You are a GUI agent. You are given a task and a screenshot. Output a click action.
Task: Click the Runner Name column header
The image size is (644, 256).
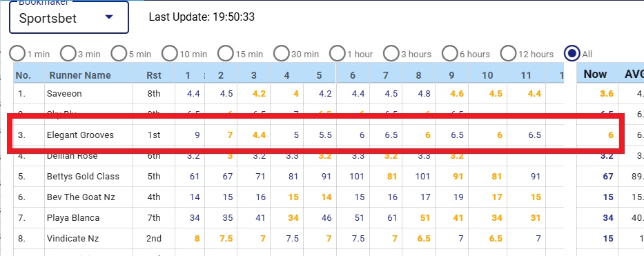[80, 75]
